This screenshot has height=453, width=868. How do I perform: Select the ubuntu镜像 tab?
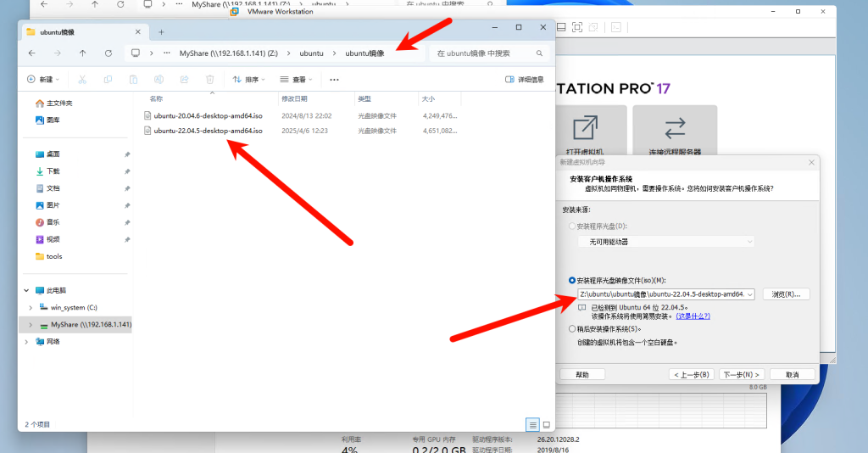(x=84, y=32)
